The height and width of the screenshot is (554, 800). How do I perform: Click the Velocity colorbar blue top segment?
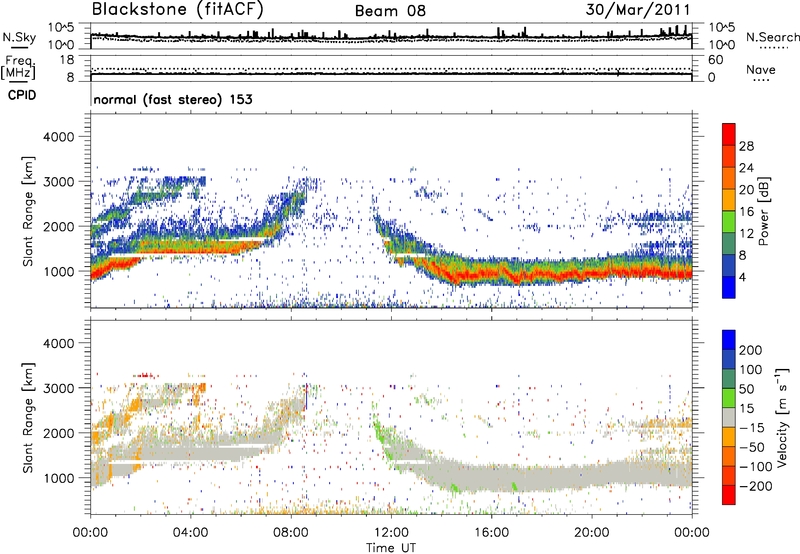point(729,340)
